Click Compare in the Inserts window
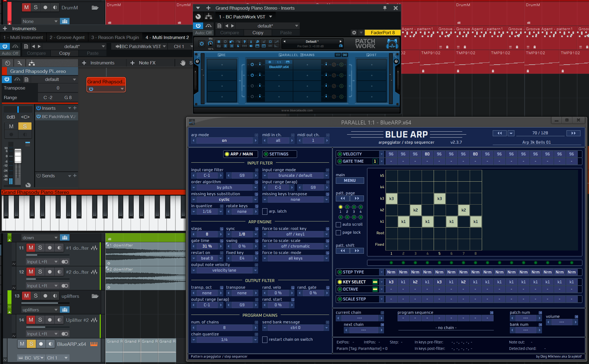Viewport: 589px width, 364px height. tap(230, 33)
